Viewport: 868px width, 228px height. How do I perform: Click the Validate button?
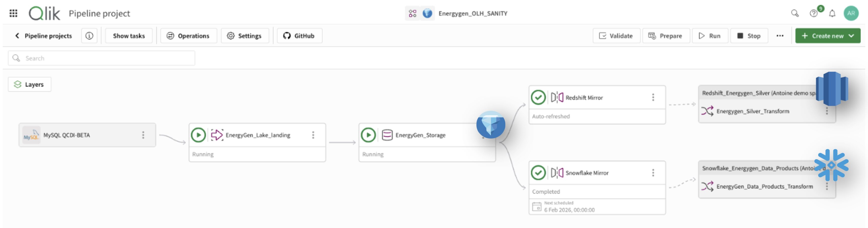pyautogui.click(x=616, y=36)
